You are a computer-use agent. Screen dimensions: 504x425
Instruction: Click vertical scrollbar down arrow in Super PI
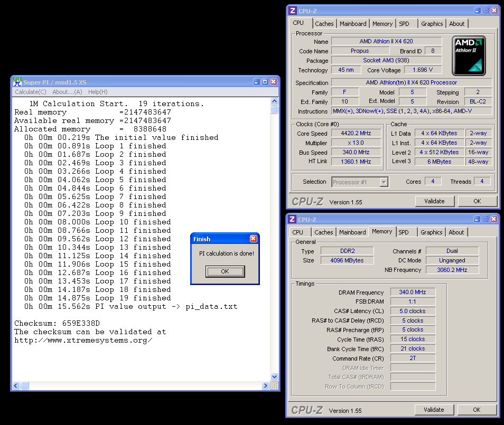pyautogui.click(x=274, y=377)
